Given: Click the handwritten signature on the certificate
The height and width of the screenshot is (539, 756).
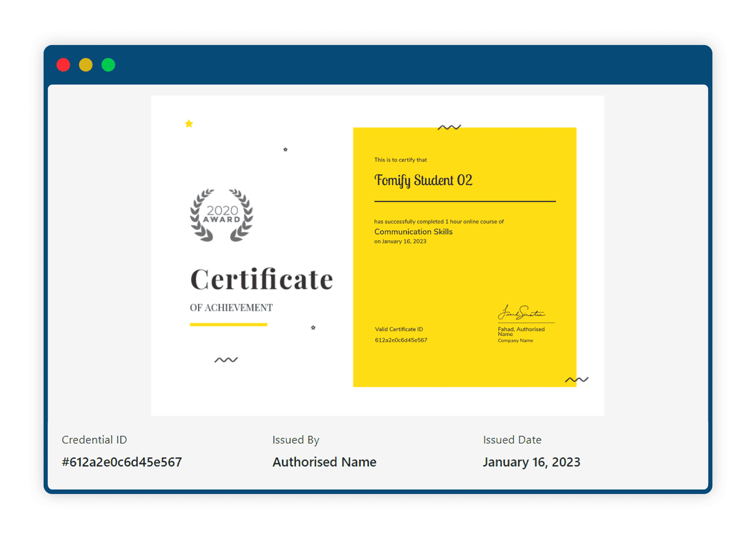Looking at the screenshot, I should tap(522, 312).
